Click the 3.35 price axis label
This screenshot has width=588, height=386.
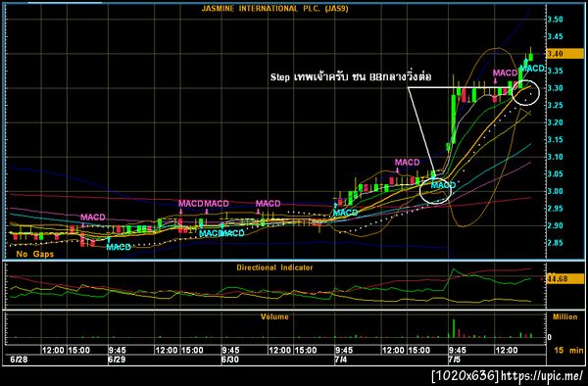click(555, 72)
